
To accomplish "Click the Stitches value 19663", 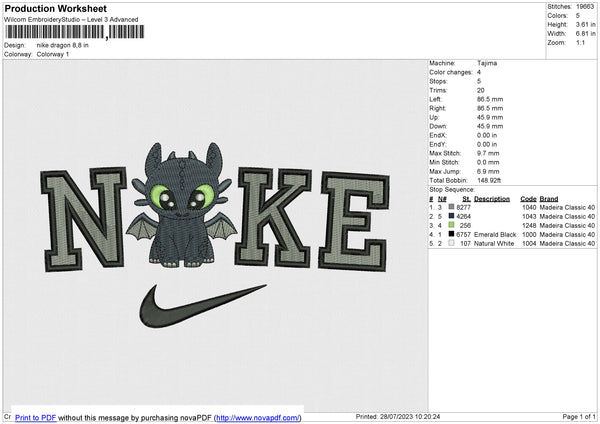I will point(585,7).
